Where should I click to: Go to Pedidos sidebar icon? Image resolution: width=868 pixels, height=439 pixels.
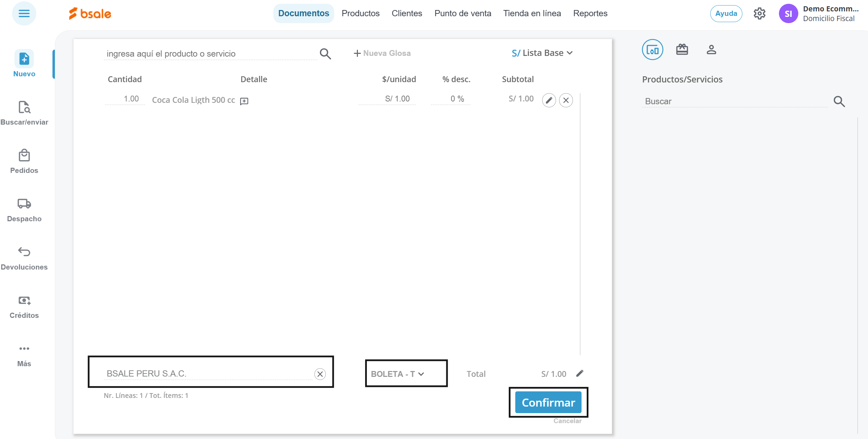(x=24, y=156)
